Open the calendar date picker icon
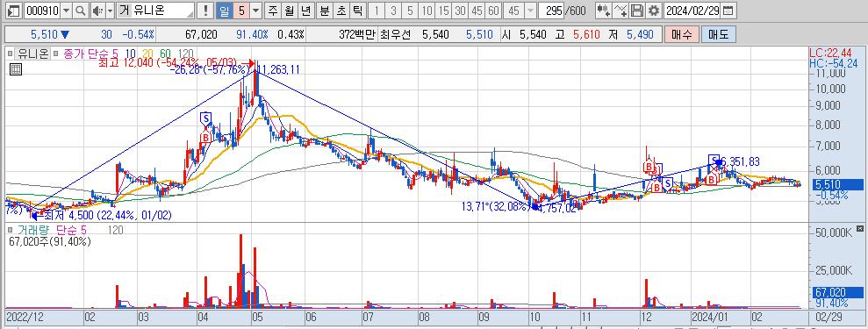 [728, 11]
